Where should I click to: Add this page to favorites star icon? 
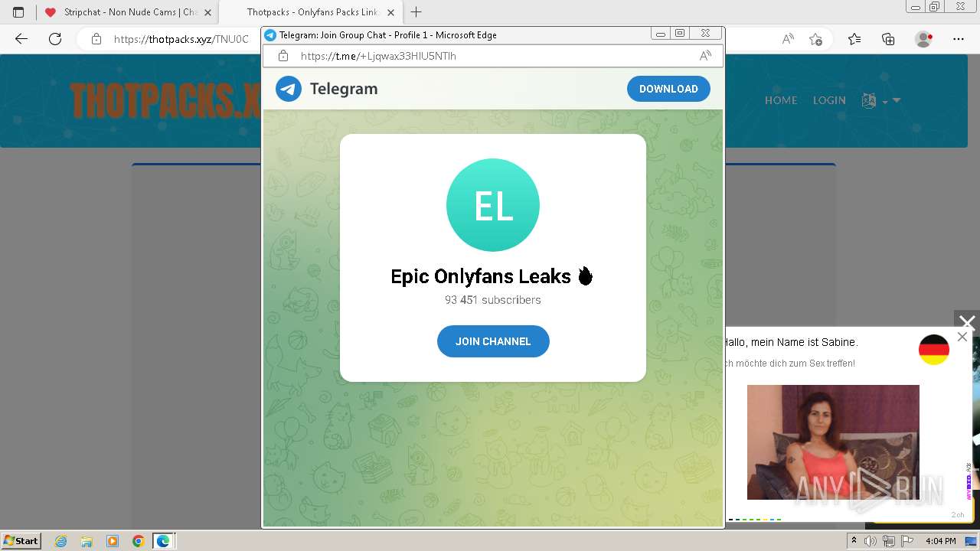click(816, 39)
